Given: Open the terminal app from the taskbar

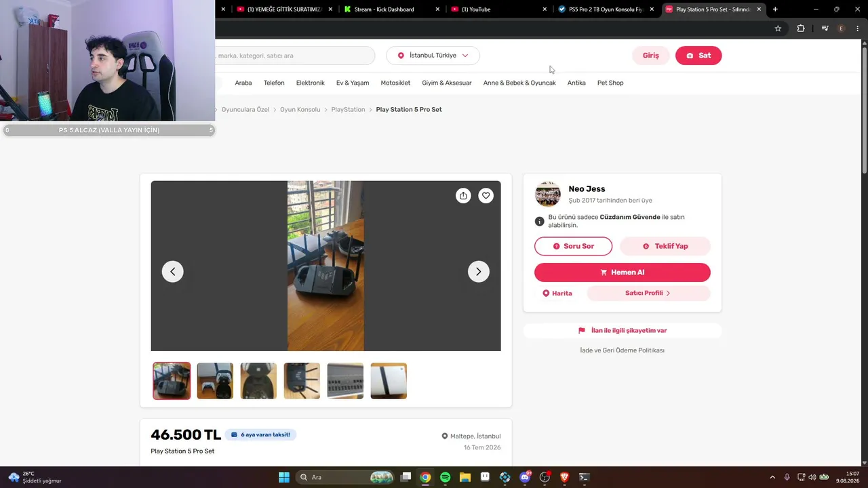Looking at the screenshot, I should tap(584, 477).
